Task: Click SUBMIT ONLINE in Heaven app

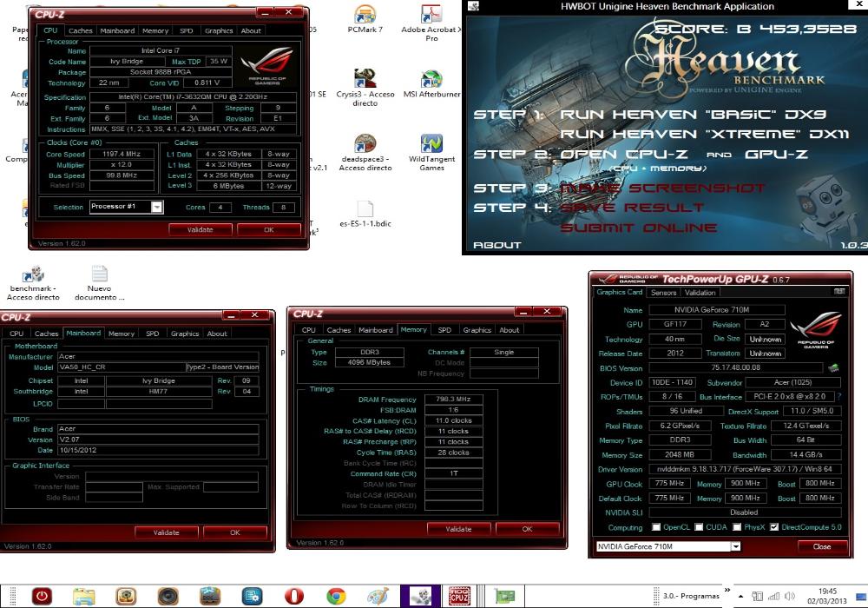Action: (639, 228)
